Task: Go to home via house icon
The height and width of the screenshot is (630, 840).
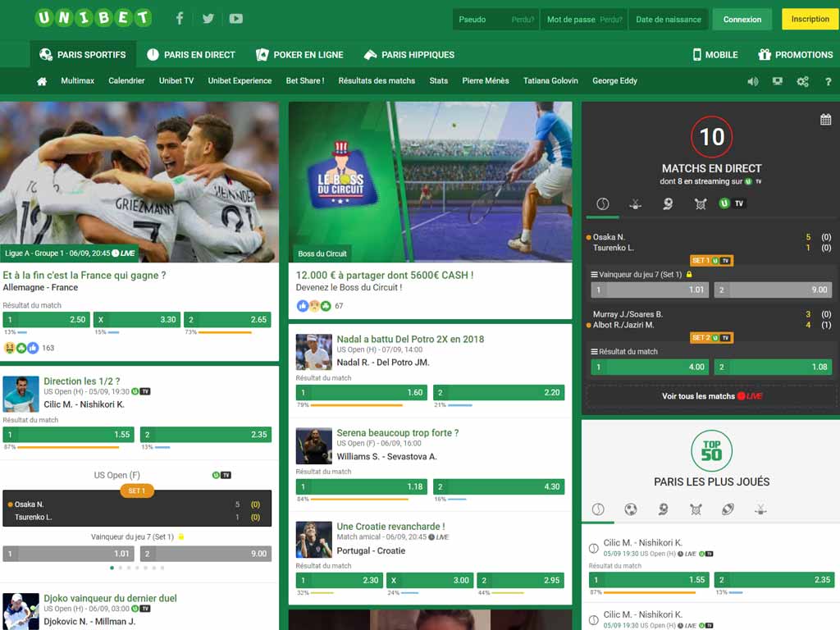Action: [42, 81]
